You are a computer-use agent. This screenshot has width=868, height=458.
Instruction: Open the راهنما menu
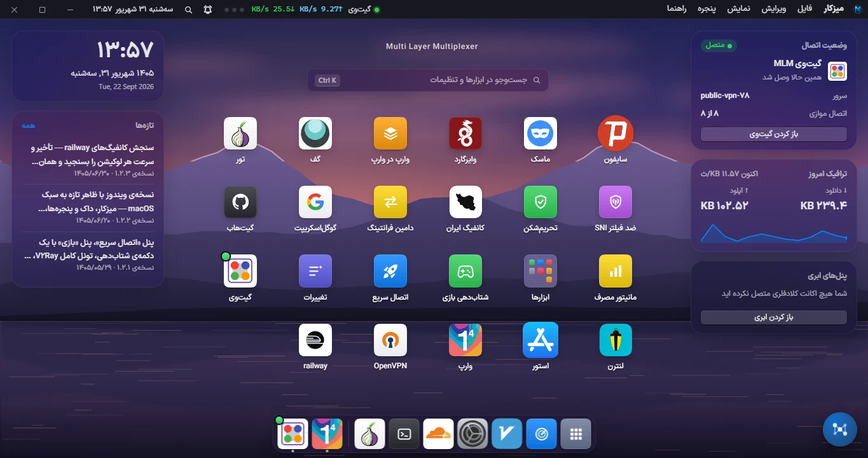click(x=676, y=9)
